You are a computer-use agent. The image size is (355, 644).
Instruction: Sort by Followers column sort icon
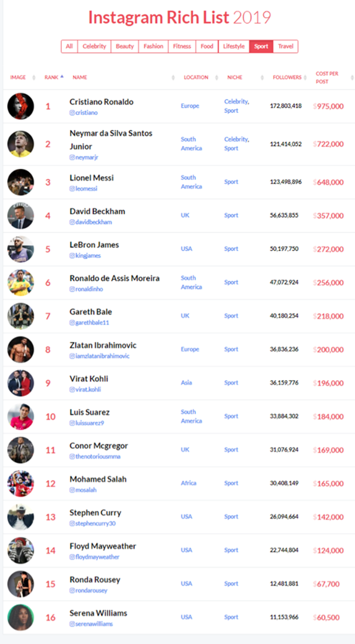[x=305, y=78]
